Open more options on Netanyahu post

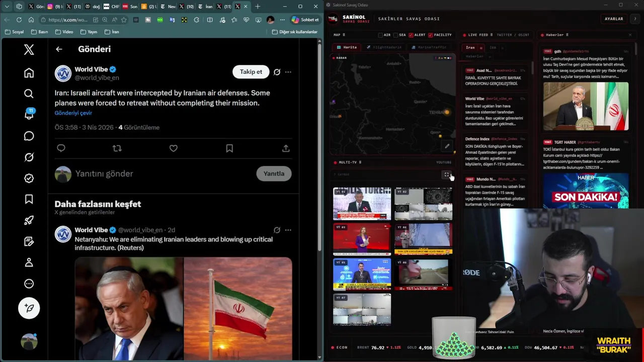tap(288, 230)
